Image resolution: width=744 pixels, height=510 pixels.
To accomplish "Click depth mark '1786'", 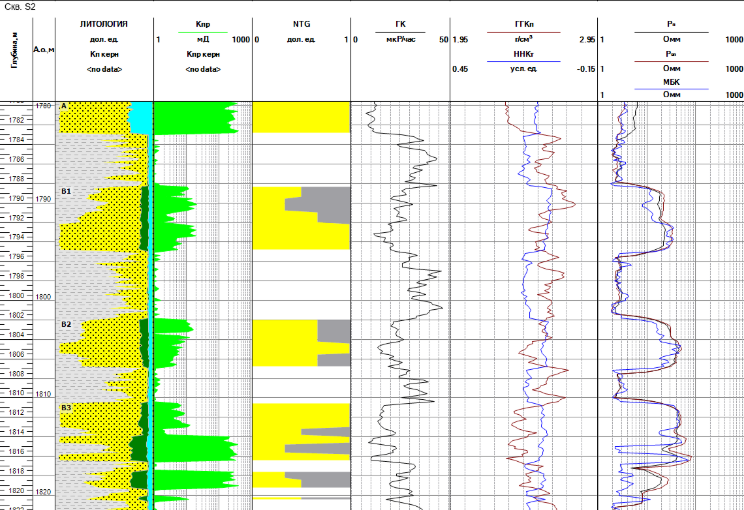I will (16, 159).
